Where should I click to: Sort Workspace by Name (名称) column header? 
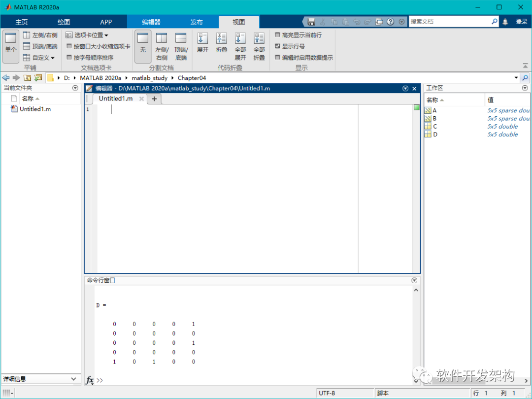[x=454, y=100]
